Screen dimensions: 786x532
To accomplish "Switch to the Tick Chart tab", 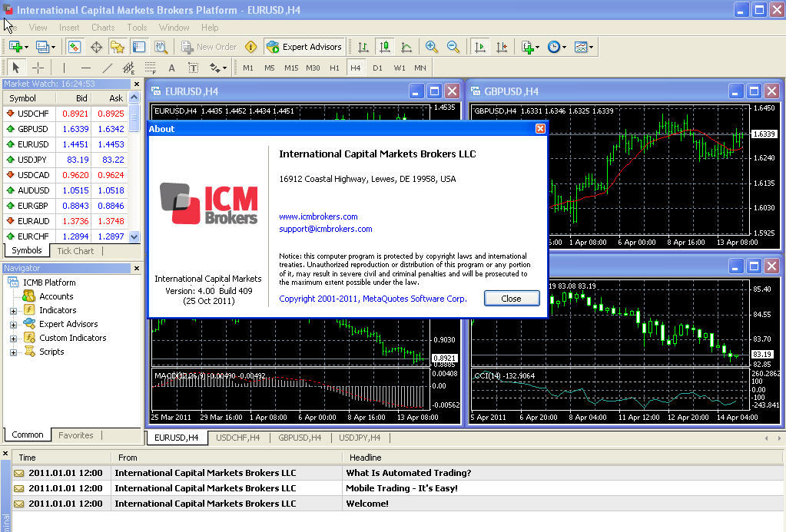I will point(75,250).
